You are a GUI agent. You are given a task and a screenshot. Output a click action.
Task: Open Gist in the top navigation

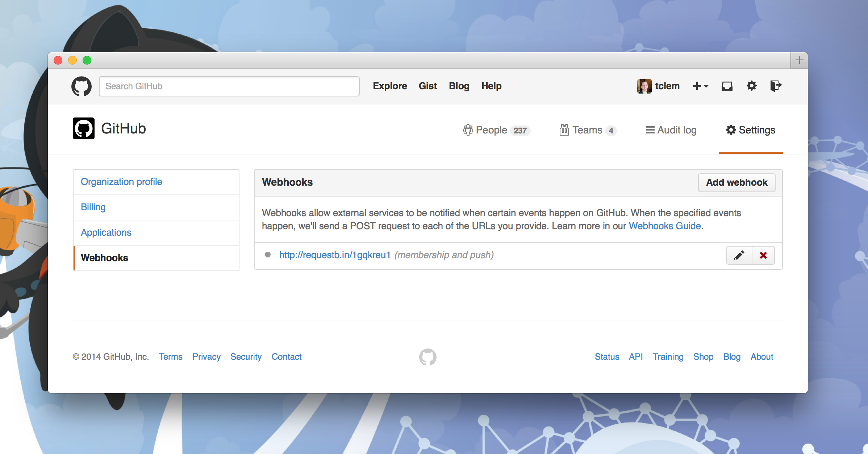point(428,86)
